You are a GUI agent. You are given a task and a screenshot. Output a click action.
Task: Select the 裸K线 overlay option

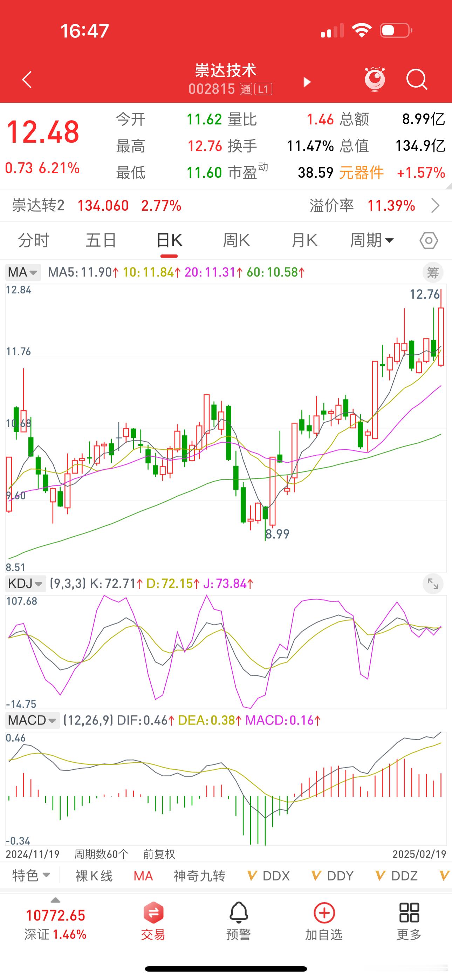(x=94, y=876)
